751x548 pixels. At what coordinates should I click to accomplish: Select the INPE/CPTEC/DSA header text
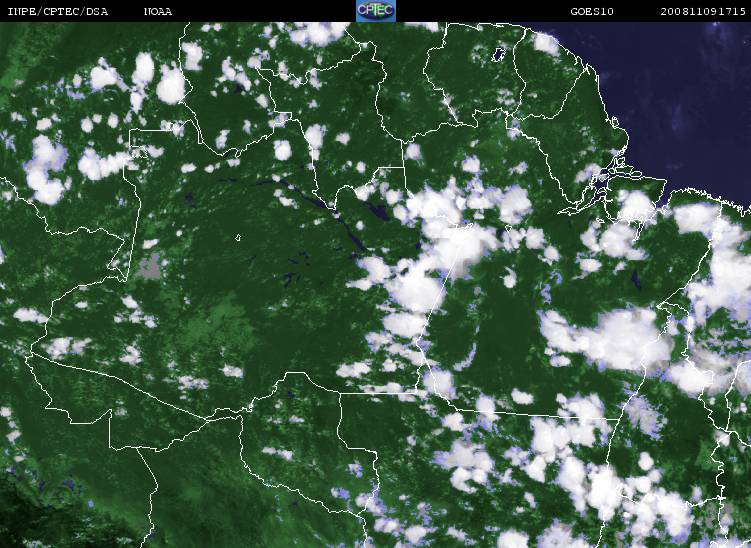pos(58,12)
